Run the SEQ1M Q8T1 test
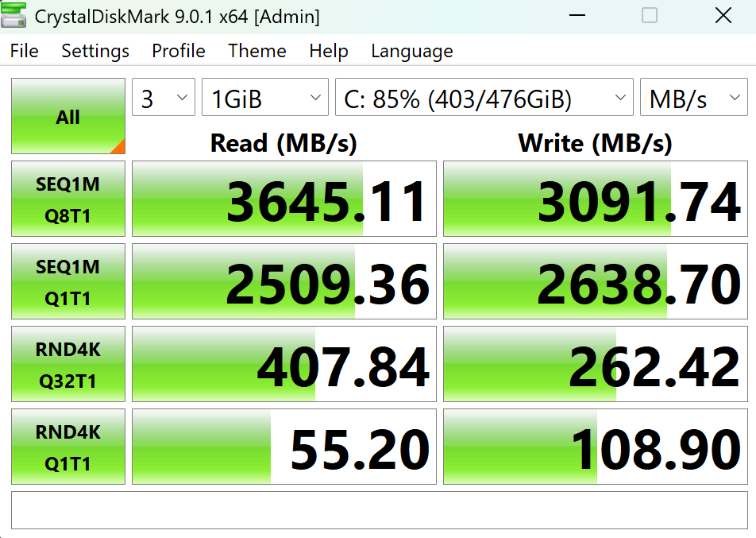This screenshot has width=756, height=538. click(68, 199)
